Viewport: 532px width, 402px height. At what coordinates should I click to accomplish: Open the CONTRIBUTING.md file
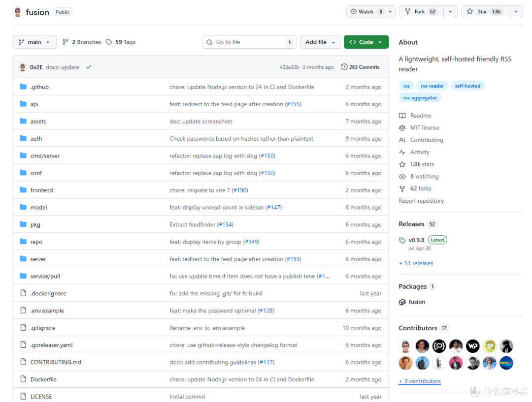coord(56,362)
